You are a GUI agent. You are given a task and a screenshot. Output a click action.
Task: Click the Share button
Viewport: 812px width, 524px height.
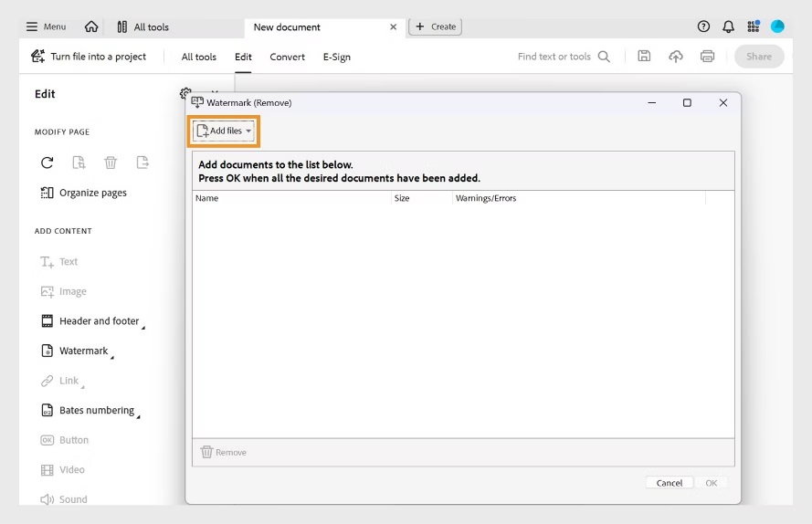point(758,57)
